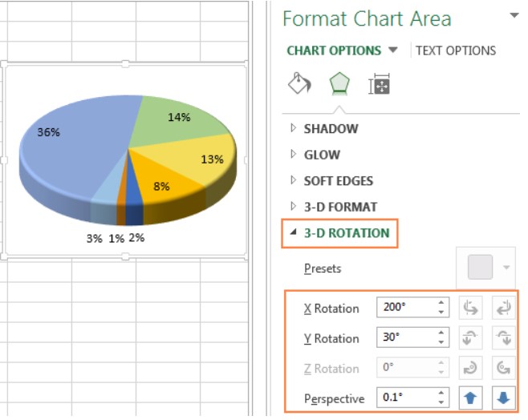Narrow the field of view with the Perspective up arrow button
Image resolution: width=528 pixels, height=420 pixels.
[x=470, y=398]
